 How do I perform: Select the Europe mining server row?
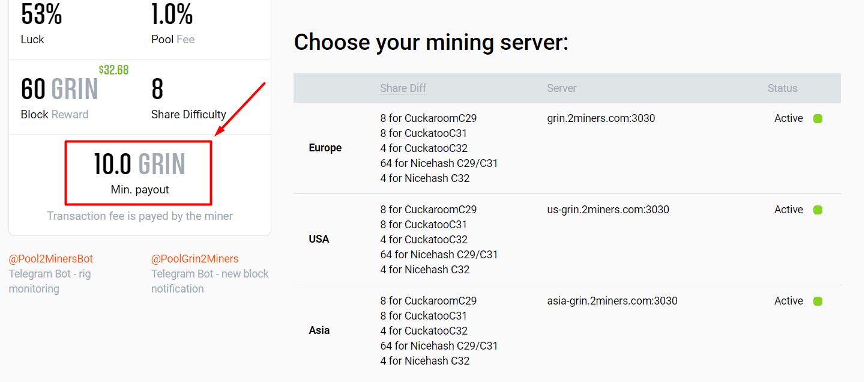tap(325, 148)
